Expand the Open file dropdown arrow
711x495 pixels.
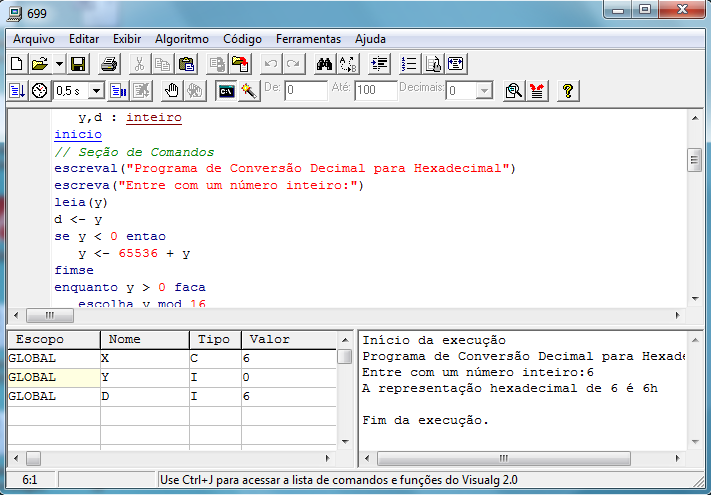pos(60,64)
